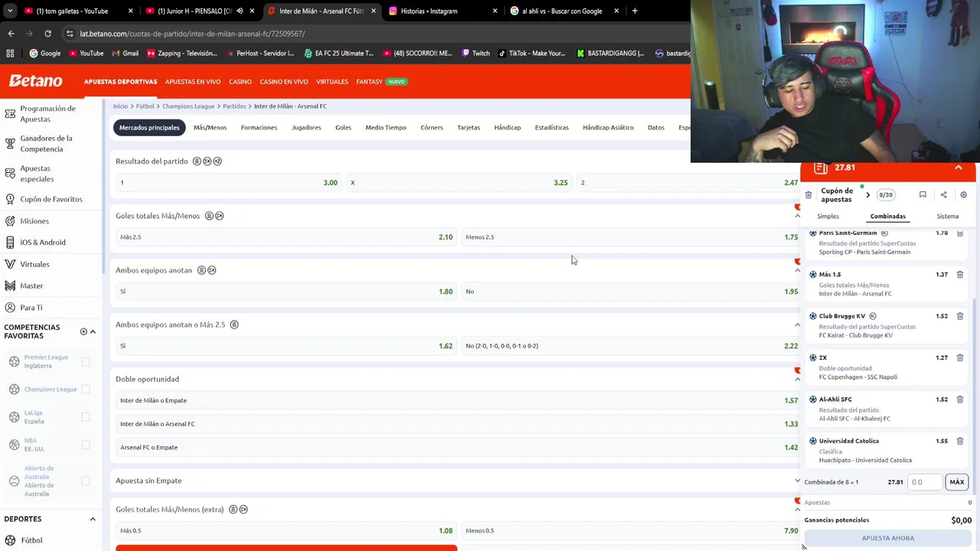
Task: Check the Abierto de Australia checkbox
Action: (86, 481)
